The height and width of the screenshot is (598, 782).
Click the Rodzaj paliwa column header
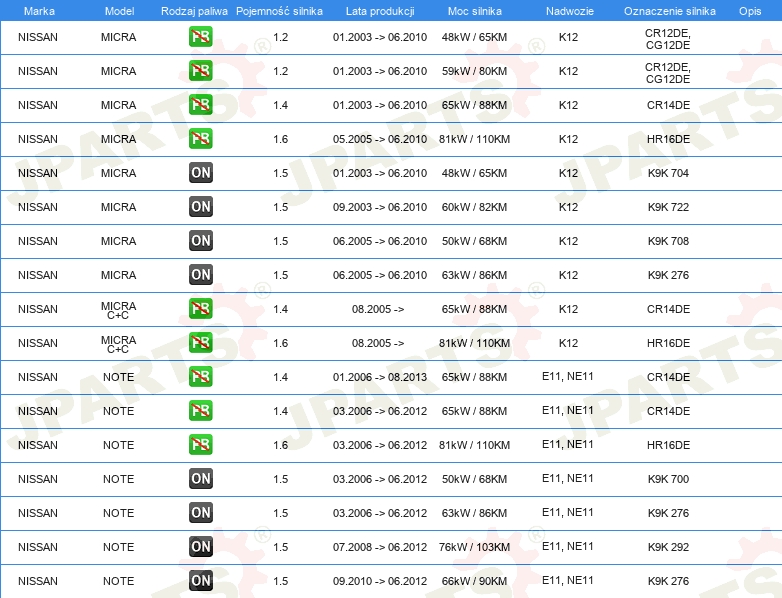pyautogui.click(x=194, y=11)
